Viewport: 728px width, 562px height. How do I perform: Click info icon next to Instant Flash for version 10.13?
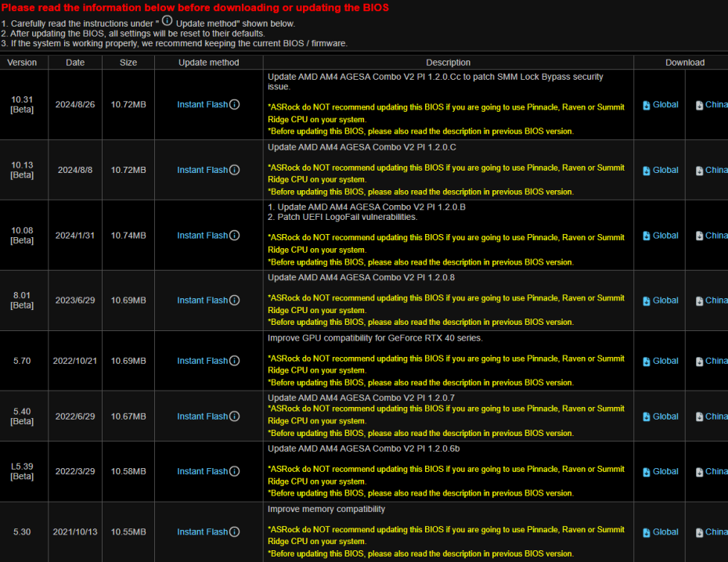coord(235,170)
